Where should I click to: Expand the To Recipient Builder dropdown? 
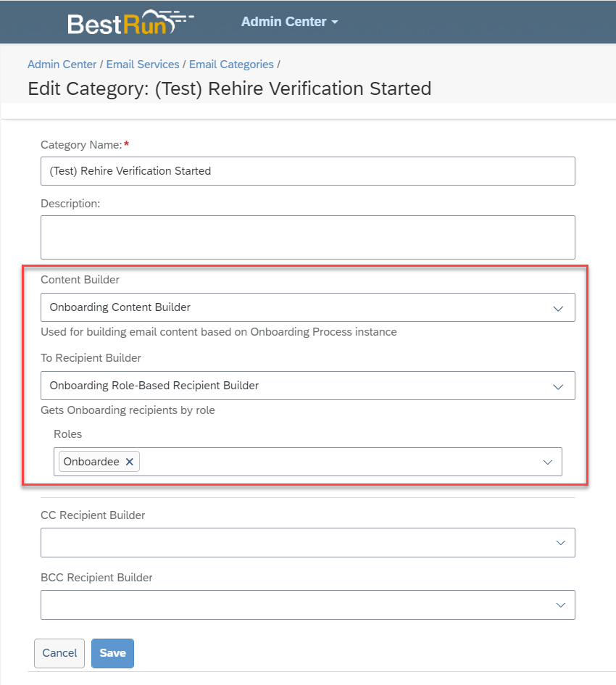pos(558,386)
